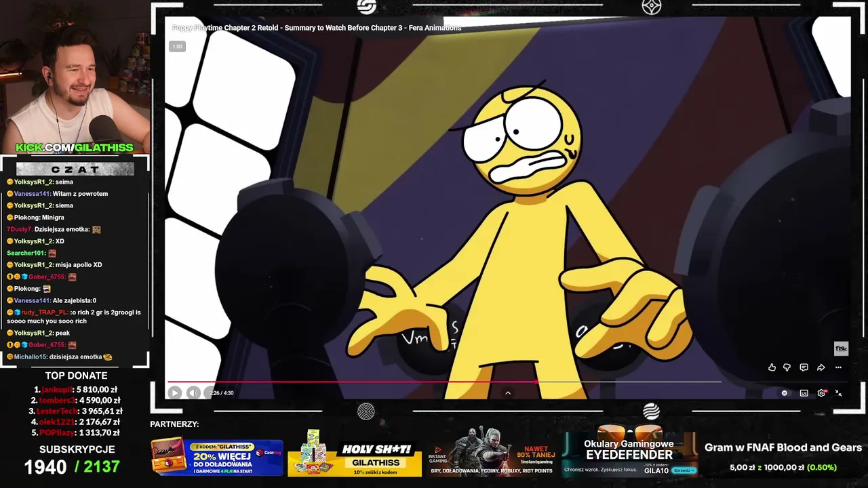Open the player settings gear
Image resolution: width=868 pixels, height=488 pixels.
coord(821,393)
